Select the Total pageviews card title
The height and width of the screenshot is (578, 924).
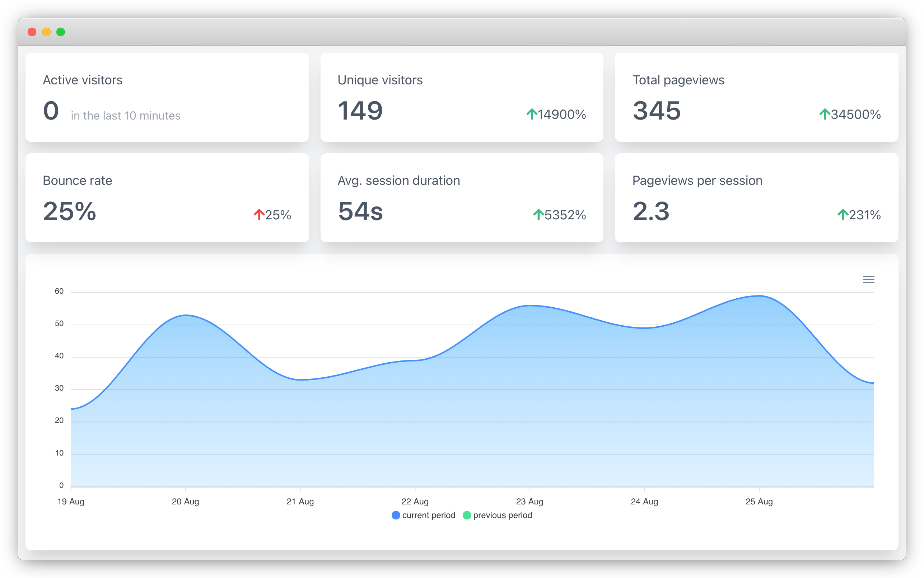[x=678, y=80]
